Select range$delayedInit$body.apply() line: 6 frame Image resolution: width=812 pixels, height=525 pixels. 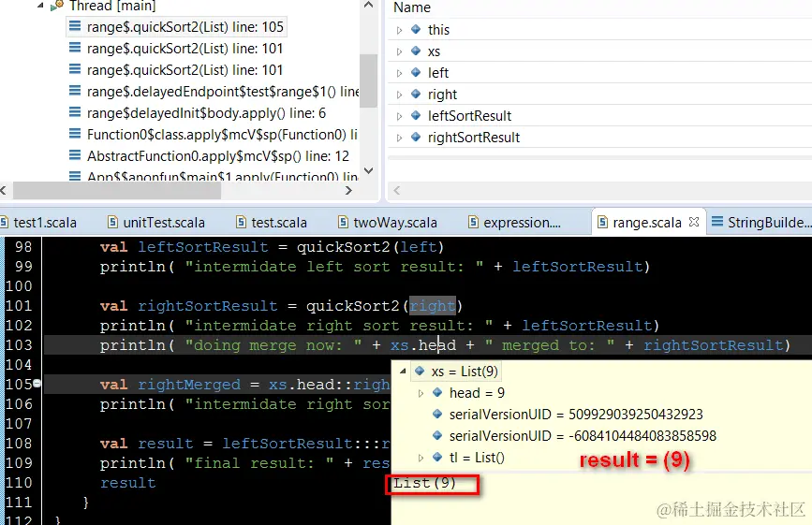click(x=198, y=113)
